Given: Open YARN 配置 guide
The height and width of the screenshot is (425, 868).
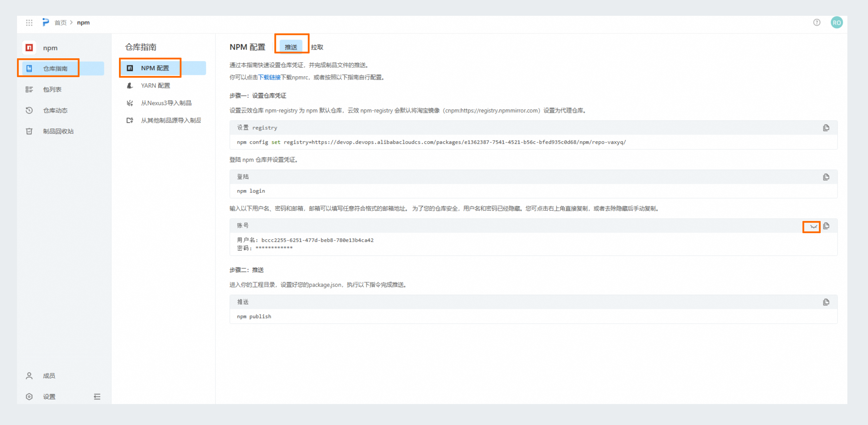Looking at the screenshot, I should click(x=155, y=86).
